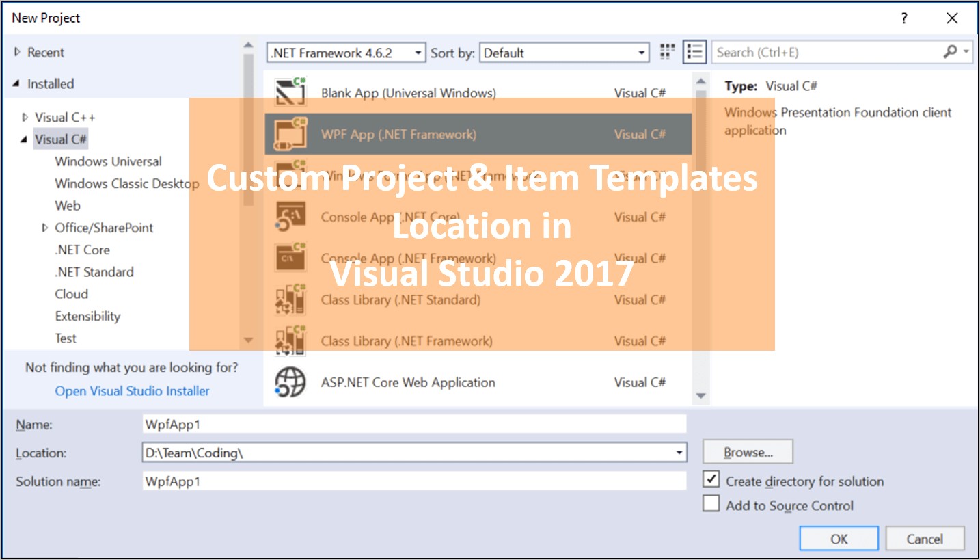Screen dimensions: 980x560
Task: Click the Solution name field
Action: [x=414, y=481]
